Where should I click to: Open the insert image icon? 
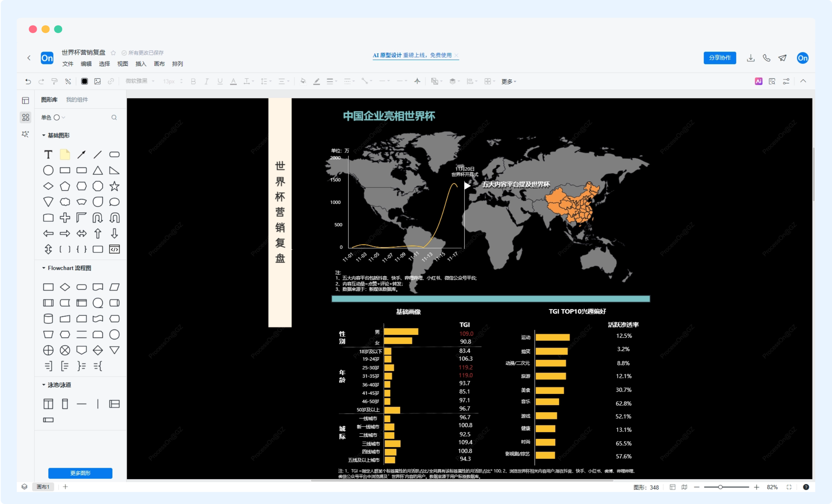[97, 81]
